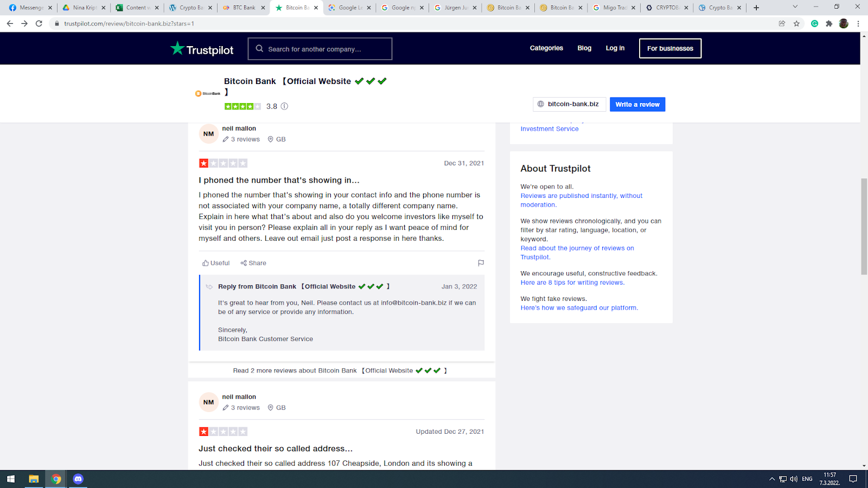Open review title 'I phoned the number that's showing in...'
The height and width of the screenshot is (488, 868).
click(x=279, y=180)
